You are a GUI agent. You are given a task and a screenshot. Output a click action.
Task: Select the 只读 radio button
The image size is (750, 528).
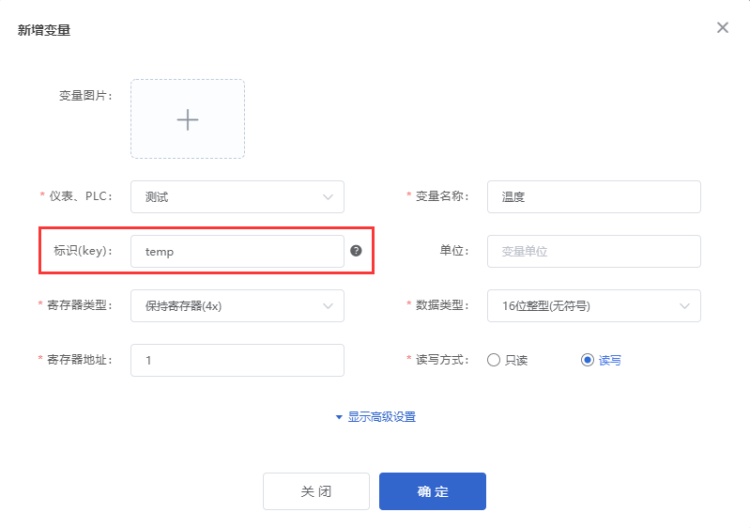(494, 360)
